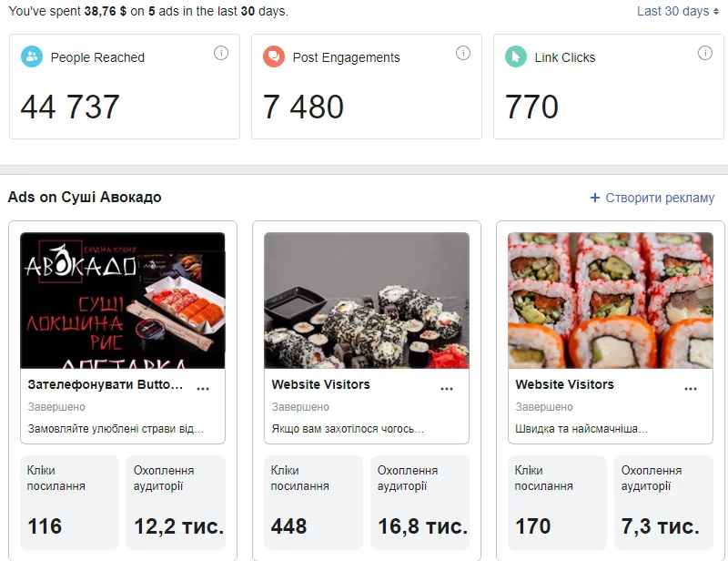Screen dimensions: 728x561
Task: Click the 448 link clicks stat box
Action: click(x=313, y=503)
